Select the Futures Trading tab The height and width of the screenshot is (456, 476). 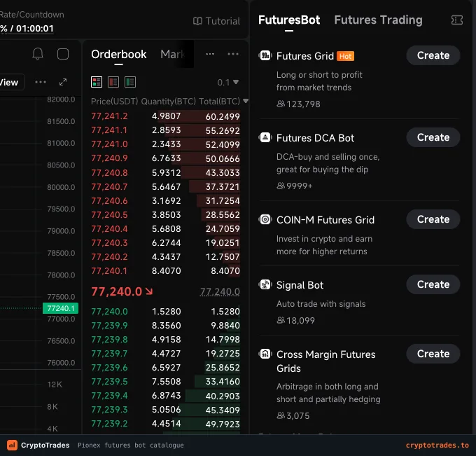point(378,20)
